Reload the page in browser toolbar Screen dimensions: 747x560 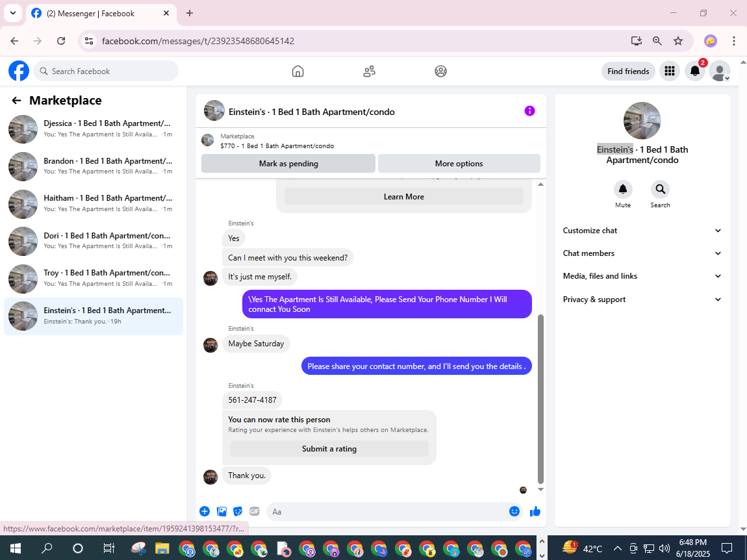click(x=61, y=41)
